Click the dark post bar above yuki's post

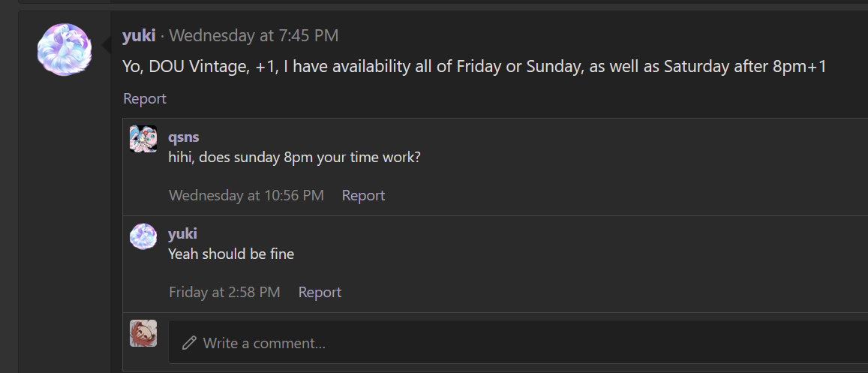click(443, 2)
